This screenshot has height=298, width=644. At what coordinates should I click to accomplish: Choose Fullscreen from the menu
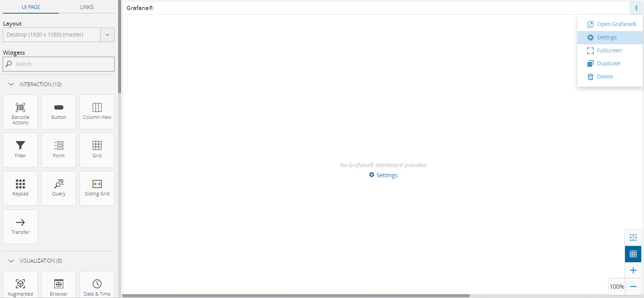pos(610,51)
